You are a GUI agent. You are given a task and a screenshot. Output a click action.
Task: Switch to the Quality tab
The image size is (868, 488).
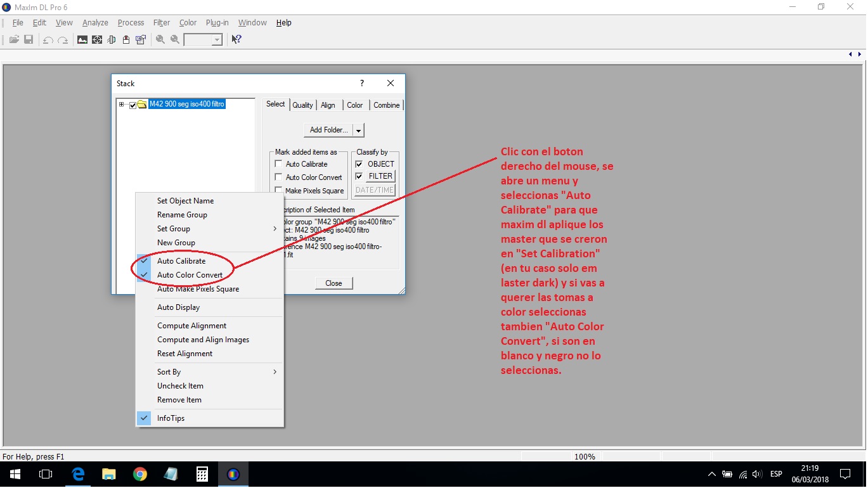point(302,105)
